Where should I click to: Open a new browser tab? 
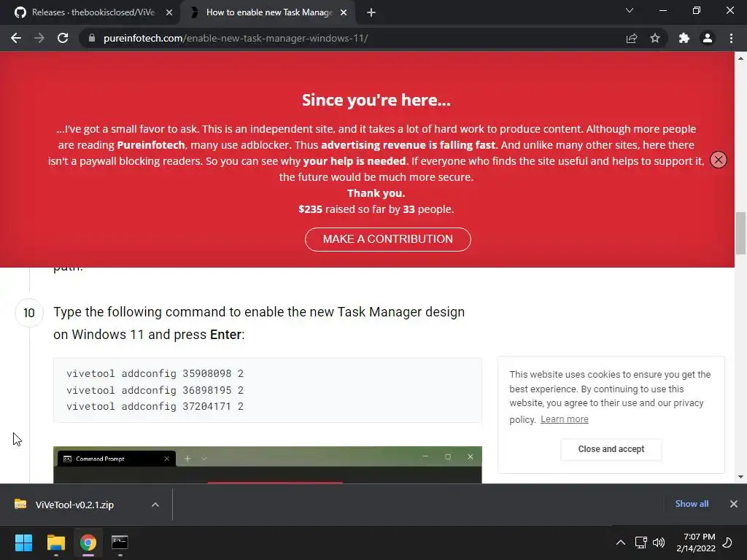pyautogui.click(x=371, y=12)
